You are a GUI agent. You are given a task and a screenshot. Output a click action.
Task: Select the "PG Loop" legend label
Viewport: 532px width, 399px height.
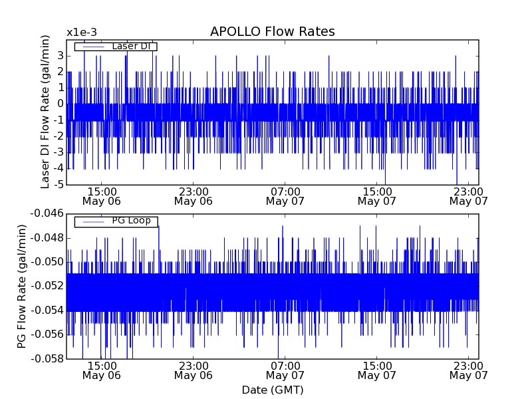pyautogui.click(x=130, y=221)
